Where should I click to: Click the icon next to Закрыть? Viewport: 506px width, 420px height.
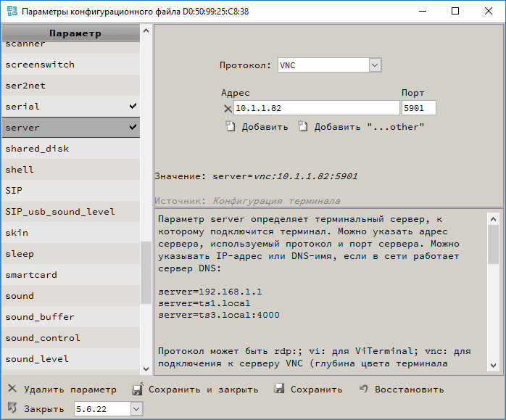click(x=12, y=408)
